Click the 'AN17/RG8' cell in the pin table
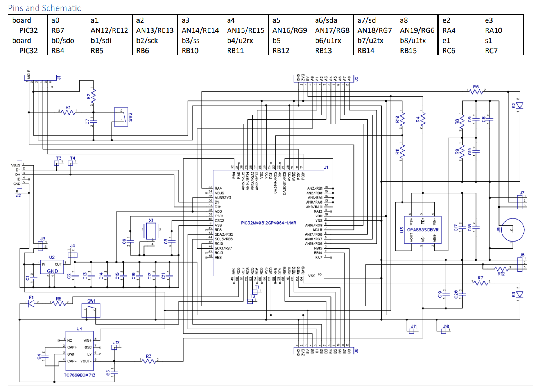536x392 pixels. pyautogui.click(x=332, y=30)
